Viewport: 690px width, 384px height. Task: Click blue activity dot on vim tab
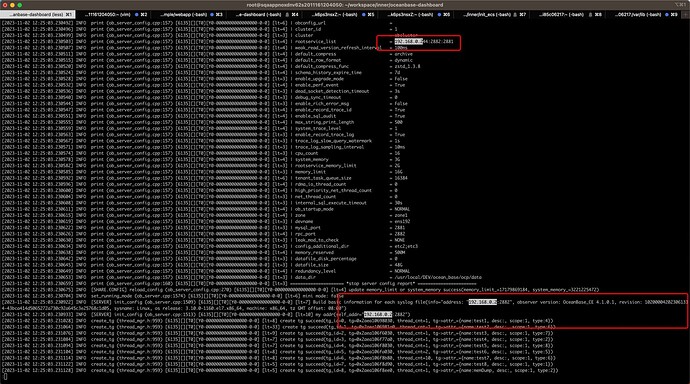[137, 15]
